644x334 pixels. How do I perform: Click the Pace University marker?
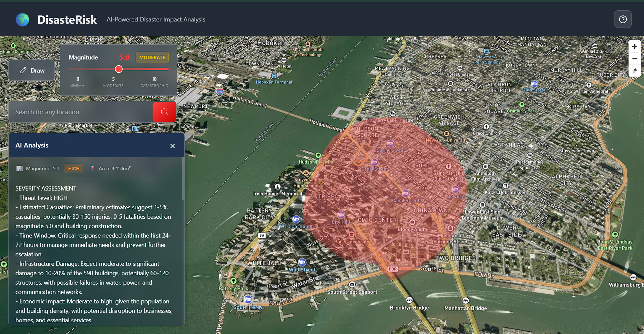352,235
